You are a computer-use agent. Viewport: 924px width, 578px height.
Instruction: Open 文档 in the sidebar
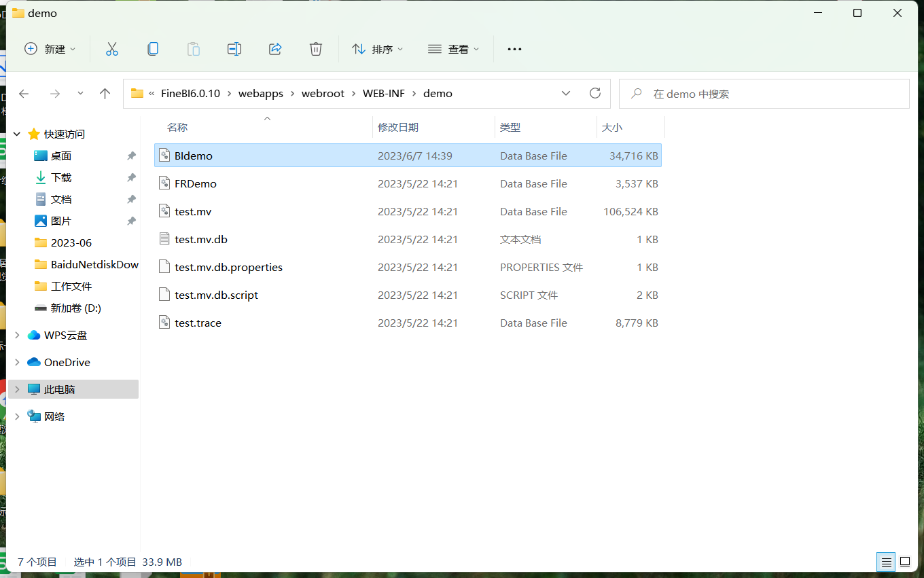click(61, 199)
